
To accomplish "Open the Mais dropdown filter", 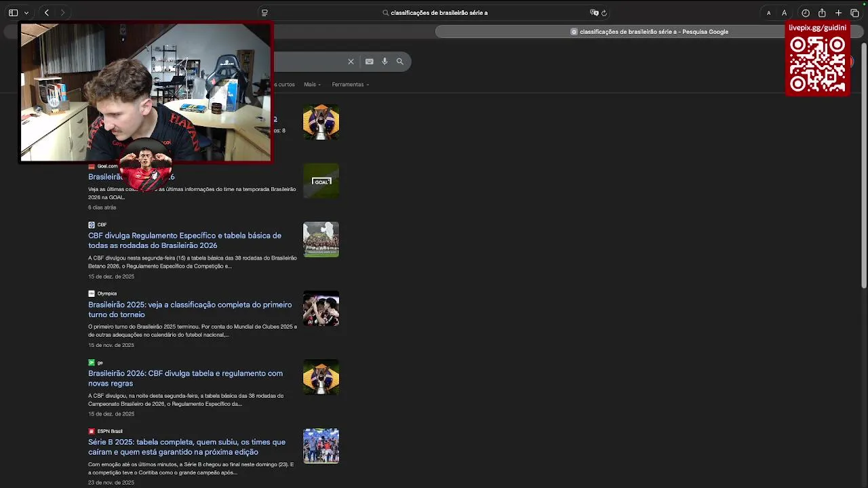I will pos(312,85).
